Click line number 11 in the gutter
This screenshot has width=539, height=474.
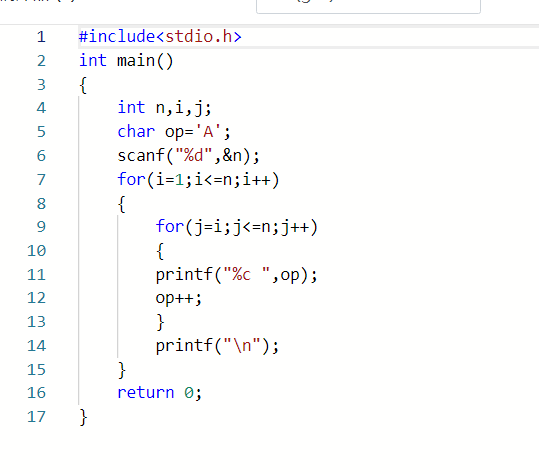36,275
